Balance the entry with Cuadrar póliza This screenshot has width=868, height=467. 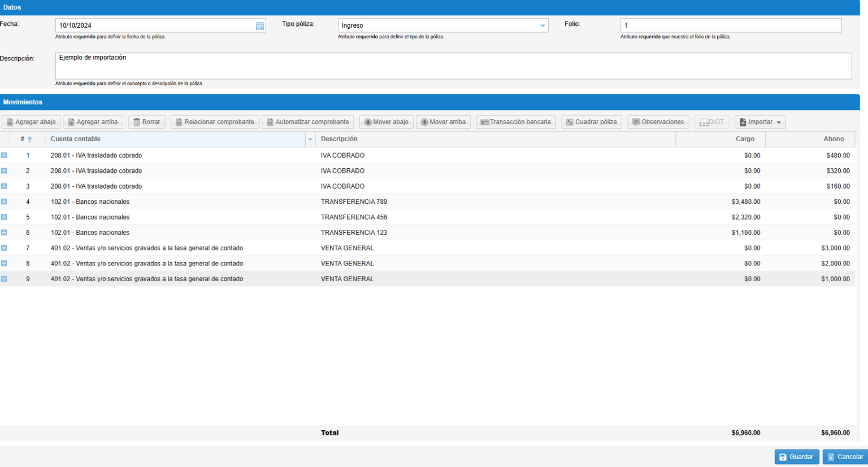592,122
